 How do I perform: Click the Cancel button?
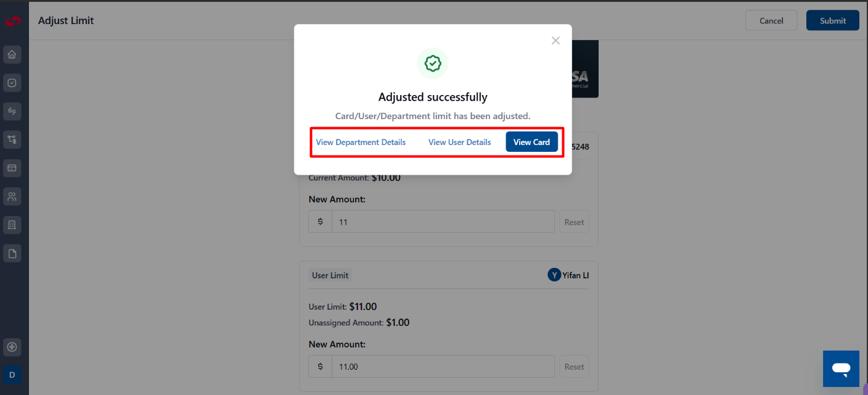point(771,20)
